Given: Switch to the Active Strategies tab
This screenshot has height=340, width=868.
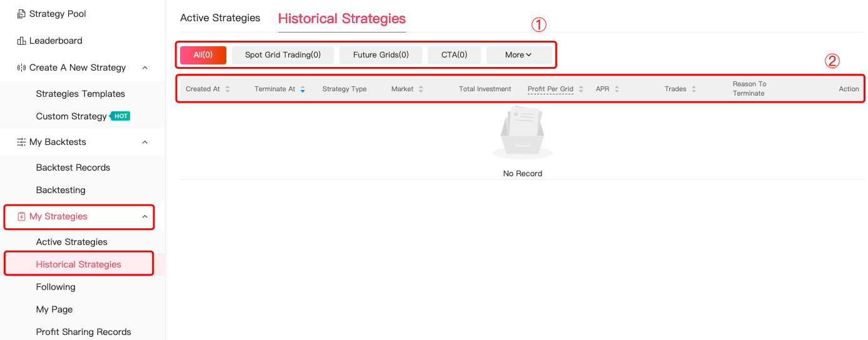Looking at the screenshot, I should 220,18.
